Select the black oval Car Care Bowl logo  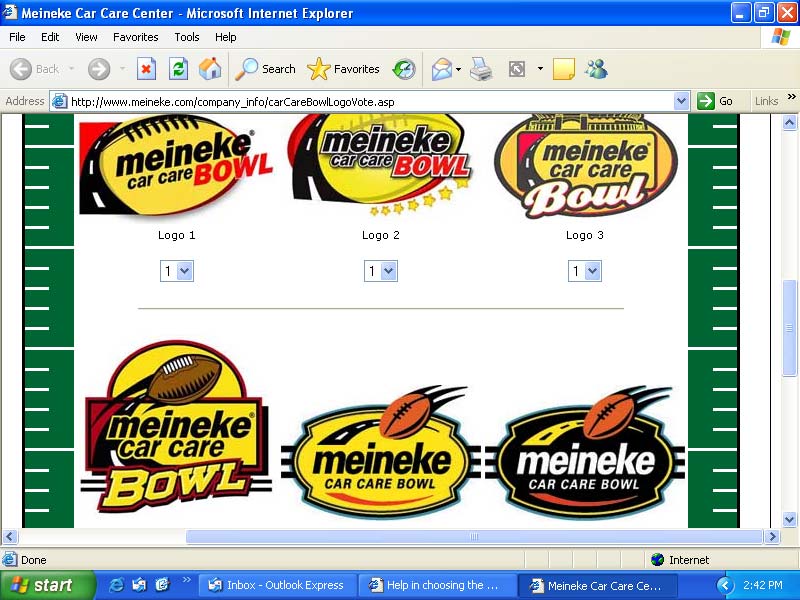pyautogui.click(x=585, y=453)
